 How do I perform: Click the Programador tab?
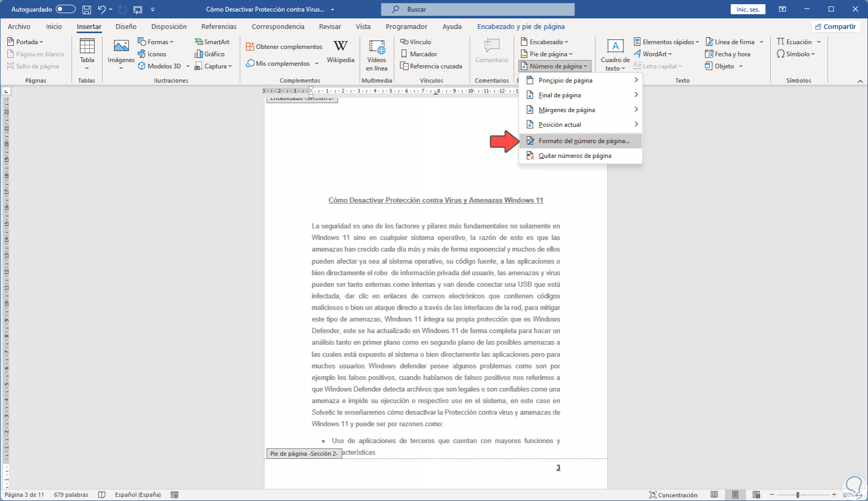click(406, 27)
